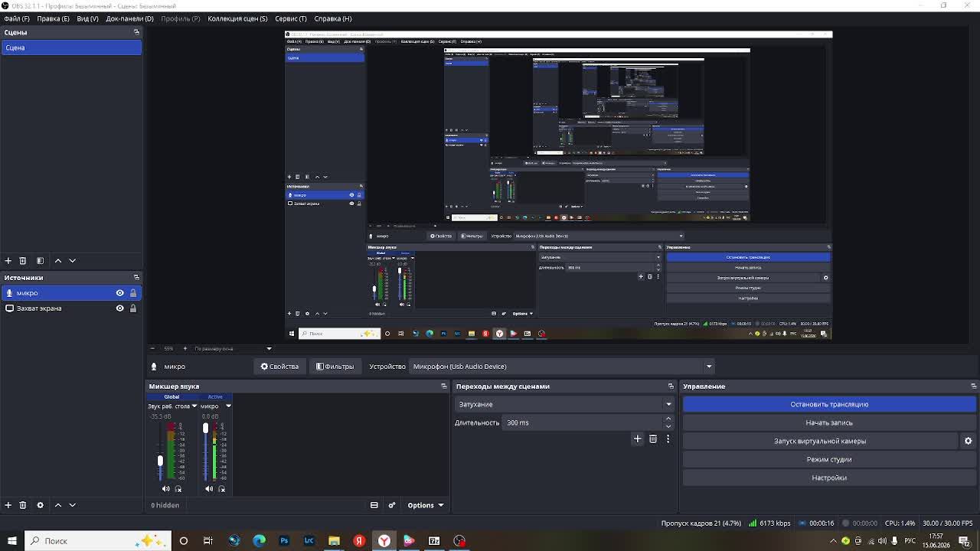This screenshot has height=551, width=980.
Task: Expand микро mixer channel menu arrow
Action: pos(228,406)
